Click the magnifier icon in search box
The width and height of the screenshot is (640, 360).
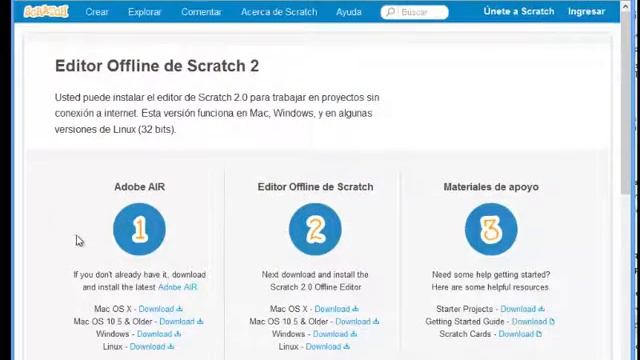(391, 12)
